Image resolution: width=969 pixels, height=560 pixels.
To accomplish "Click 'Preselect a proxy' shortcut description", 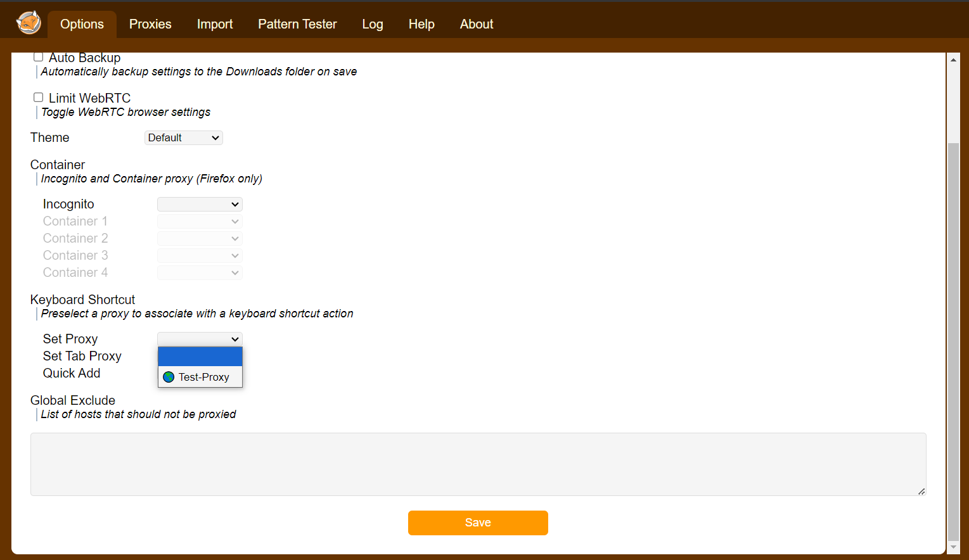I will pos(197,314).
